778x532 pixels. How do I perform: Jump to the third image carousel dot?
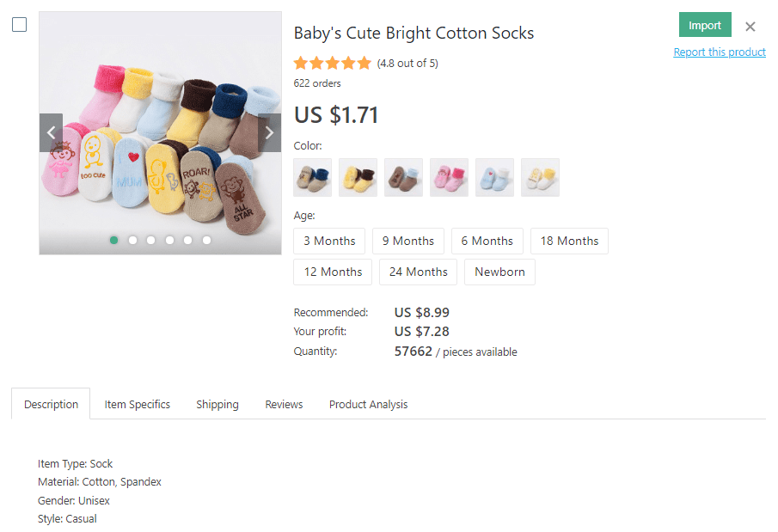[x=151, y=241]
